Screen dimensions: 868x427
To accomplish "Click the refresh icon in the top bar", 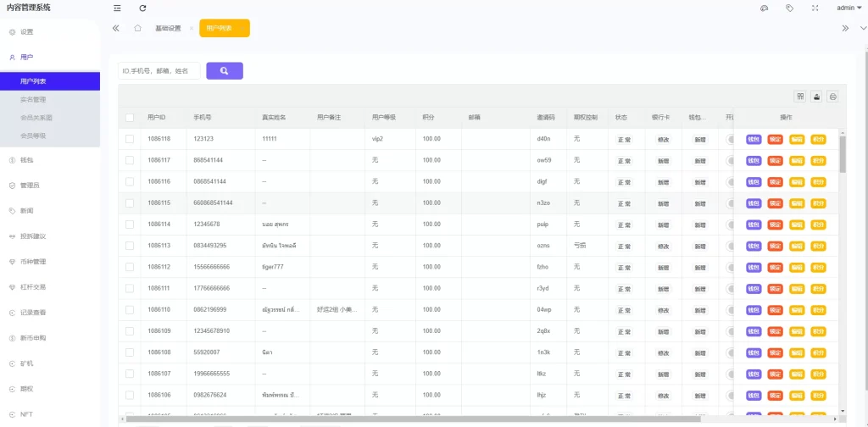I will (x=142, y=8).
